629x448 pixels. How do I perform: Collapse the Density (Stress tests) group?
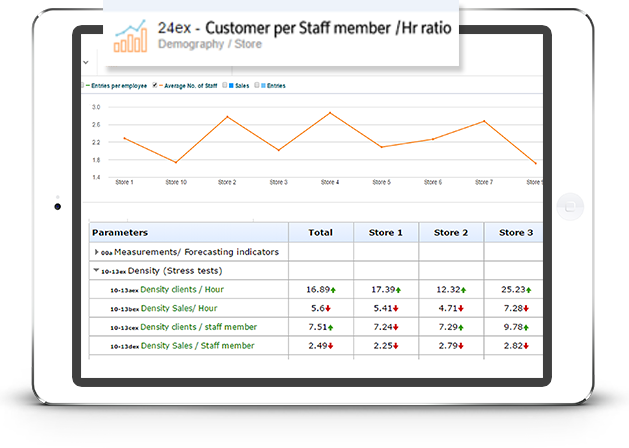coord(96,271)
